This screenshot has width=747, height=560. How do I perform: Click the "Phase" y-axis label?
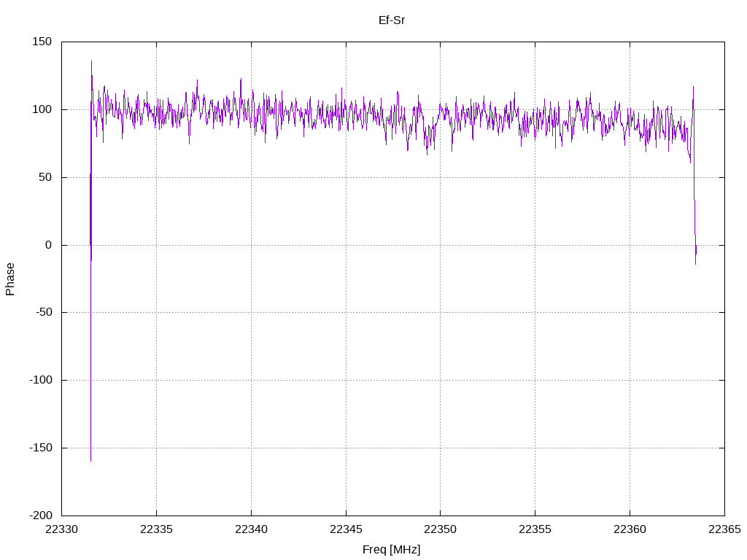pos(10,279)
